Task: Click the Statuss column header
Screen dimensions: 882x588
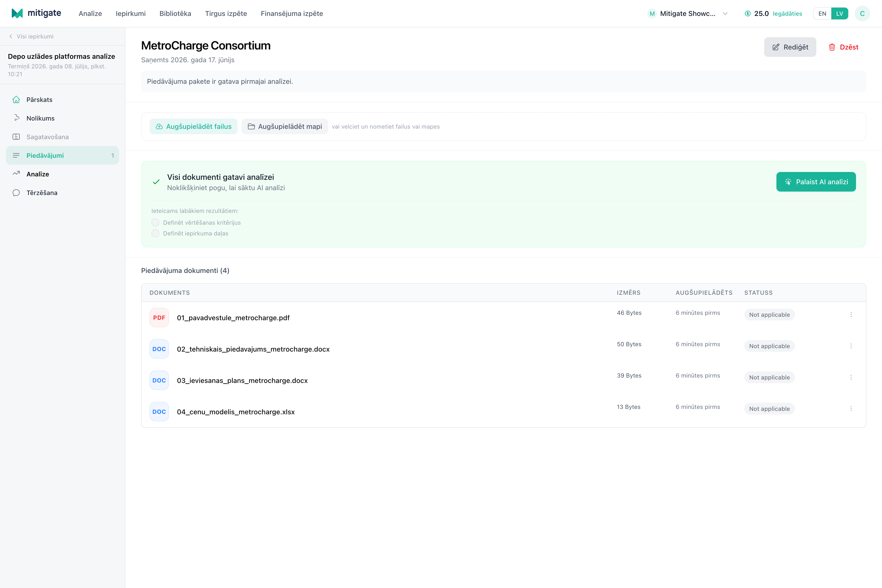Action: [x=758, y=293]
